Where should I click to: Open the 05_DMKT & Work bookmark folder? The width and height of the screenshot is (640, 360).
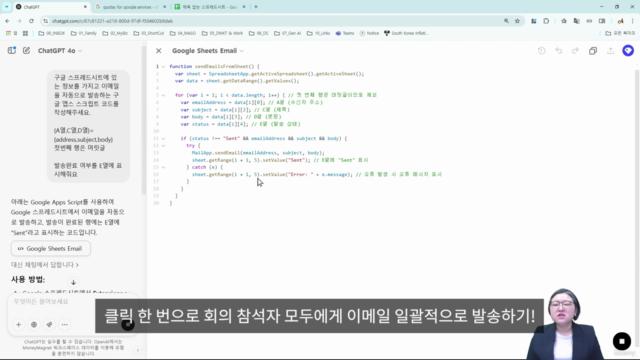[x=222, y=33]
